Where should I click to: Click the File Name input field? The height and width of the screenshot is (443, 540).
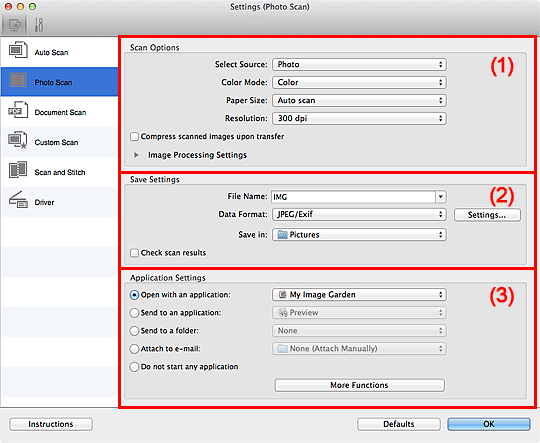(353, 197)
